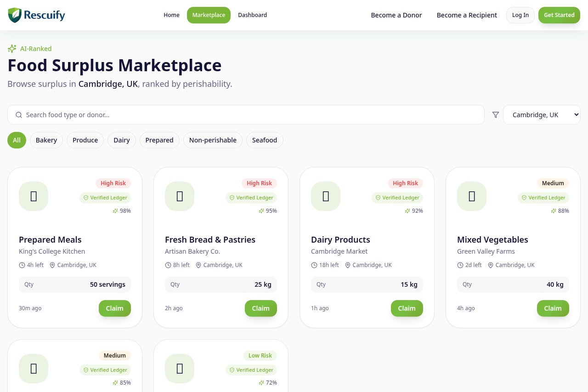Go to the Home page
This screenshot has height=392, width=588.
[171, 15]
